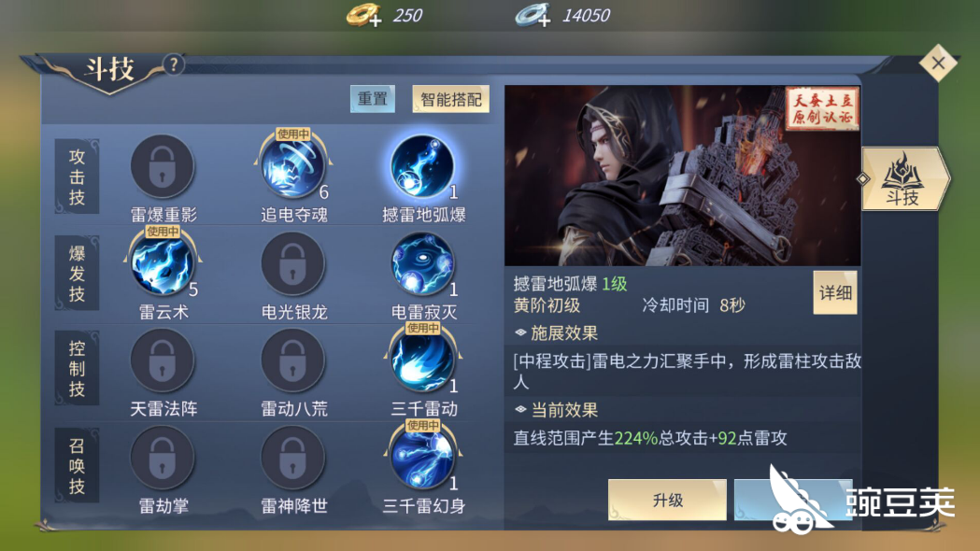Click the 升级 upgrade button
Image resolution: width=980 pixels, height=551 pixels.
(x=667, y=500)
